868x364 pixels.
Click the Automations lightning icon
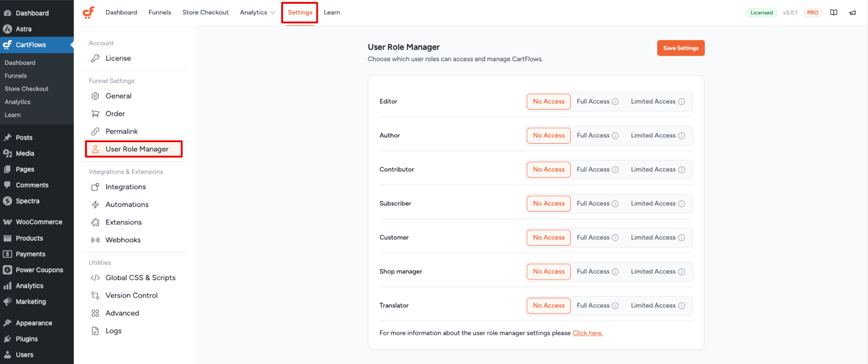(95, 205)
